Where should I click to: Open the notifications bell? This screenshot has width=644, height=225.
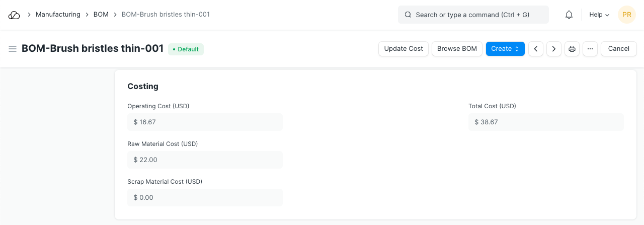(569, 15)
